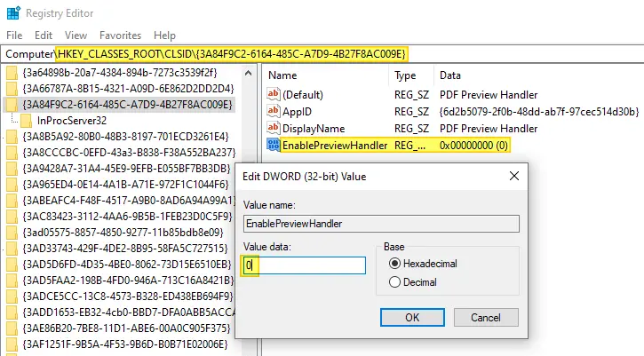Select the {3A8B5A92-80B0-48B3-8197-701ECD3261E4} key
The height and width of the screenshot is (356, 644).
[125, 137]
